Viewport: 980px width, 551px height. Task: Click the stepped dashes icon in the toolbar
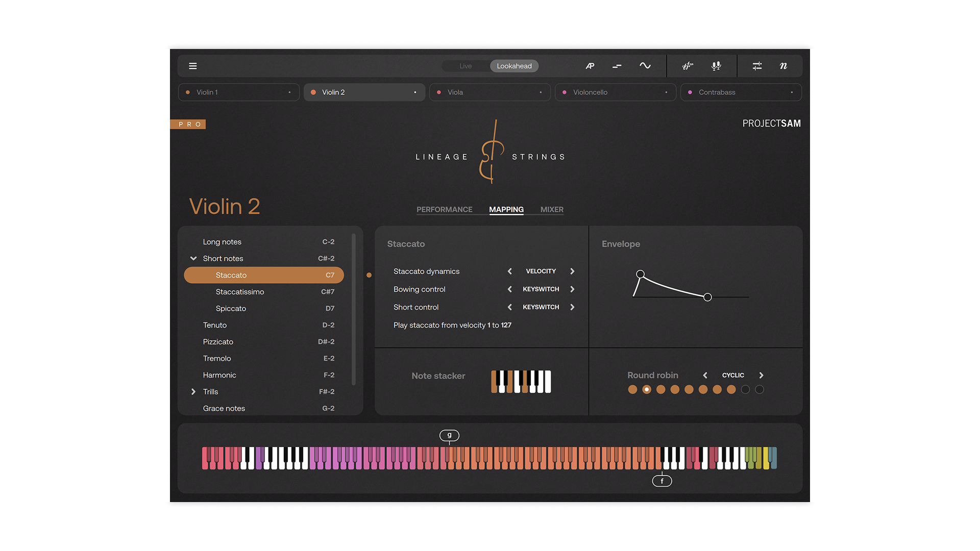[617, 66]
